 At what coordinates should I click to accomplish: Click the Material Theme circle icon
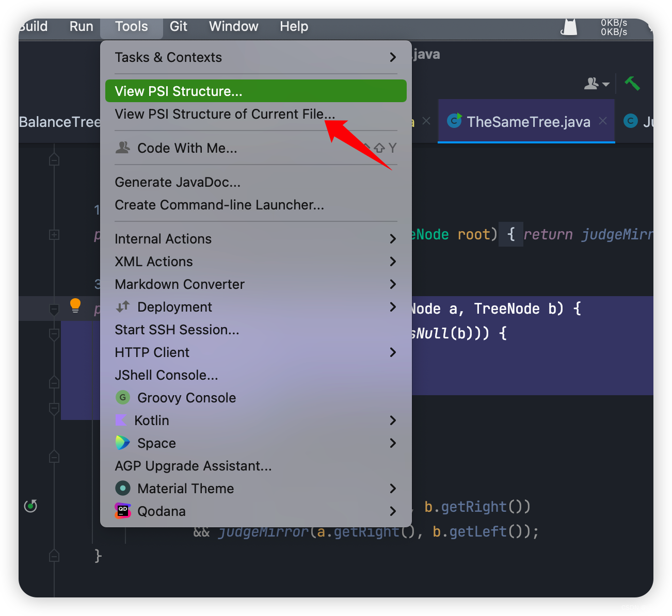pyautogui.click(x=123, y=488)
